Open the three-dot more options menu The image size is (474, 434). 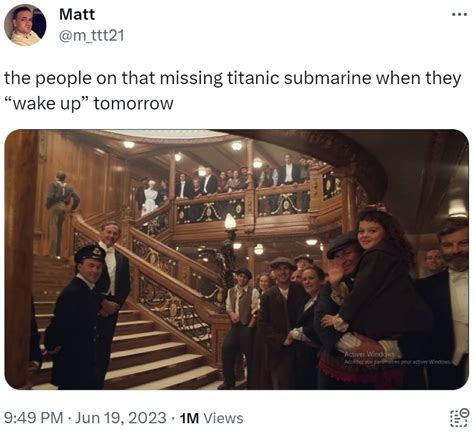pos(459,15)
